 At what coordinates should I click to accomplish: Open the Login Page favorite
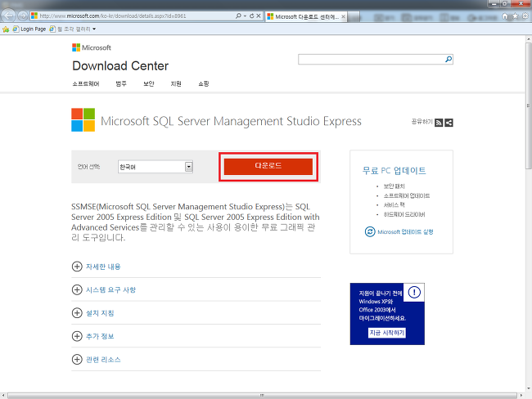click(29, 29)
